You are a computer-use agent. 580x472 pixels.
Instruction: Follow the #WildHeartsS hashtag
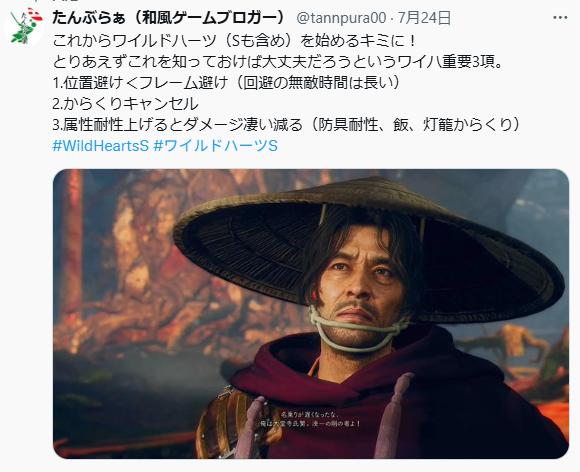pos(101,146)
